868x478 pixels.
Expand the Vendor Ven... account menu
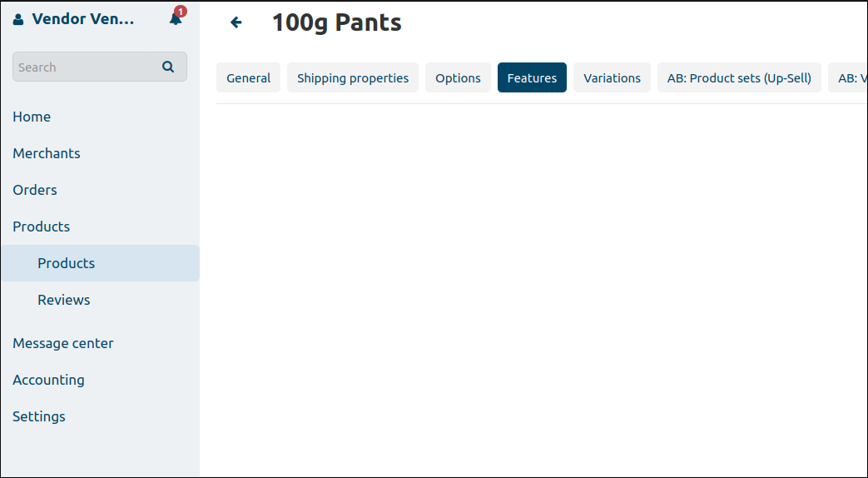click(83, 19)
